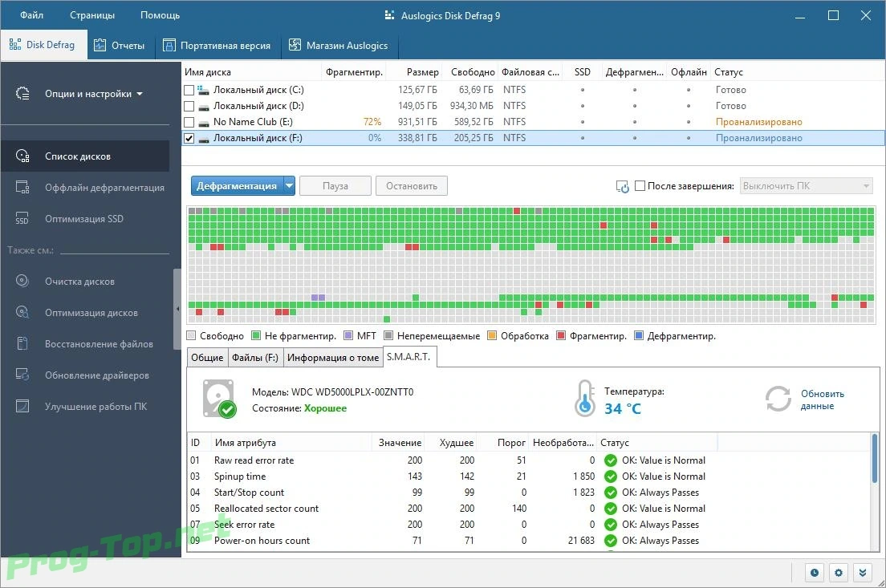Select the Power-on hours count row

click(529, 541)
